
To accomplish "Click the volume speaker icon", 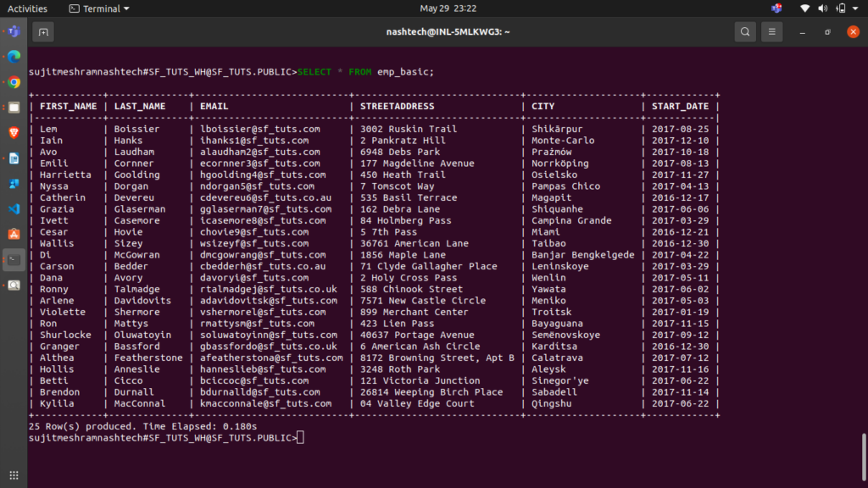I will pos(821,8).
